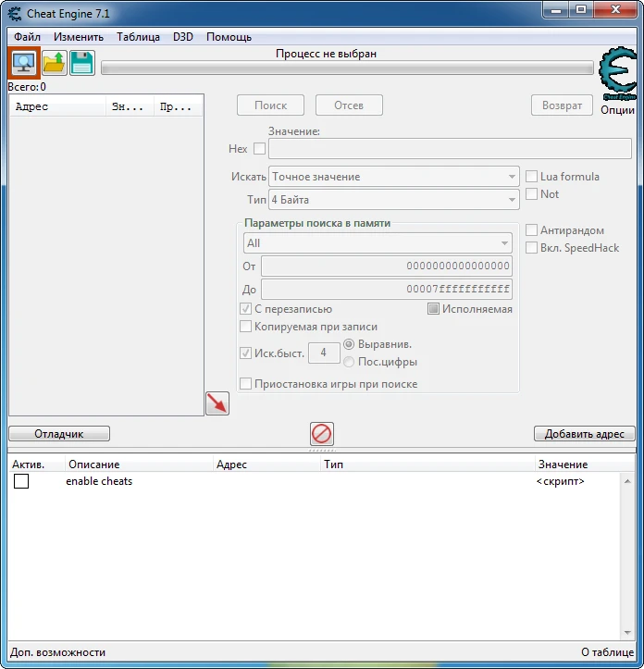644x669 pixels.
Task: Click the Поиск button
Action: coord(270,105)
